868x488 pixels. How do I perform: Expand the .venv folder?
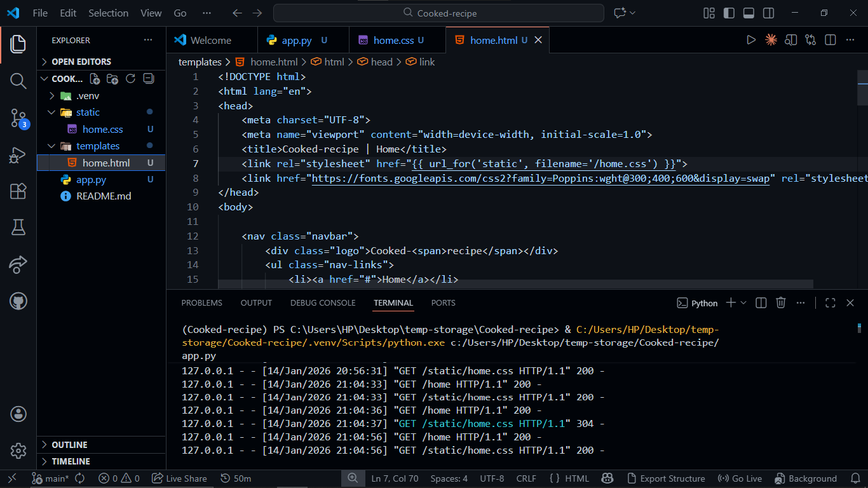(52, 96)
